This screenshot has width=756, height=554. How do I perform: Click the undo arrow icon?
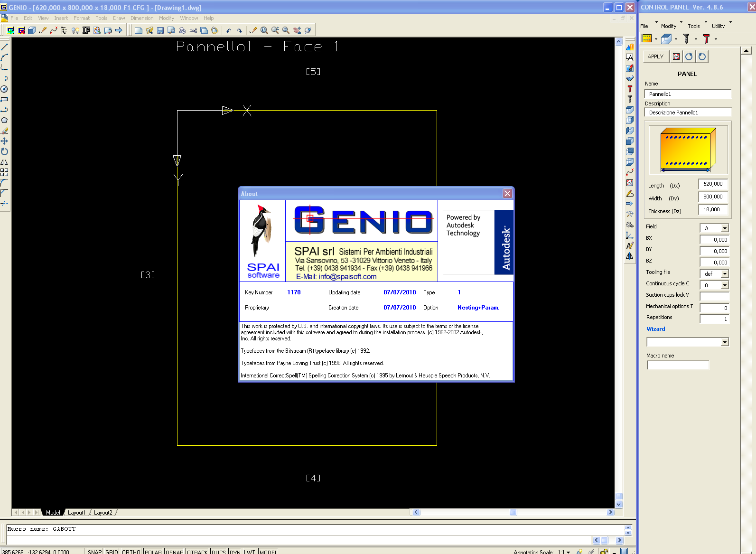pos(229,30)
